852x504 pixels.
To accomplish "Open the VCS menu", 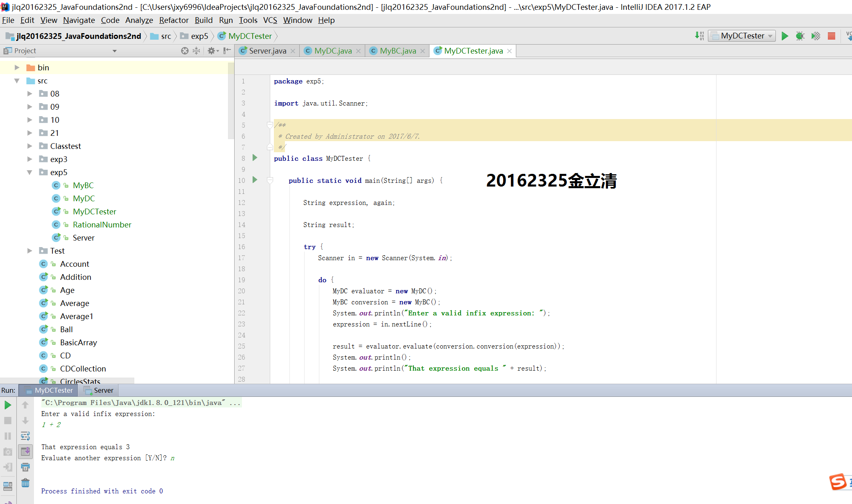I will pyautogui.click(x=270, y=20).
